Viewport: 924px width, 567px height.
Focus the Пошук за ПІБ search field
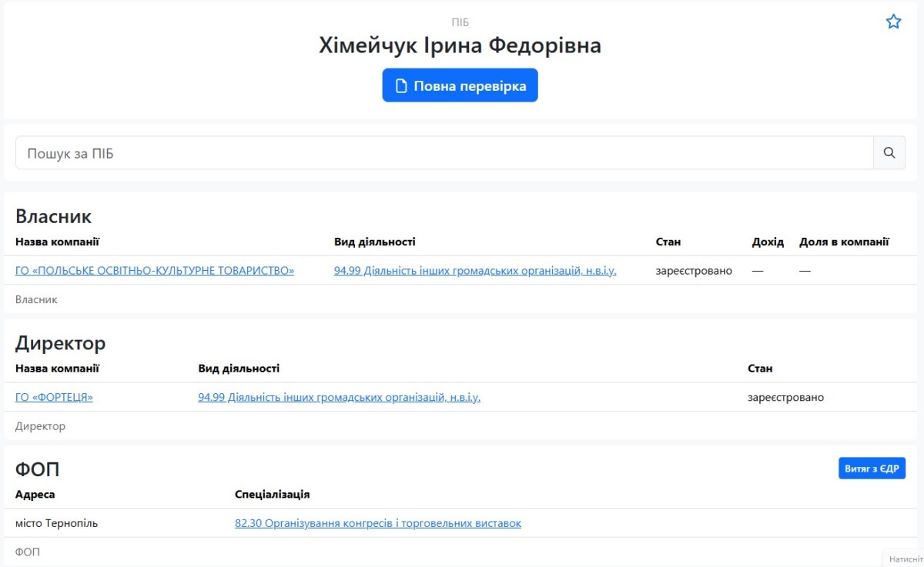coord(444,153)
